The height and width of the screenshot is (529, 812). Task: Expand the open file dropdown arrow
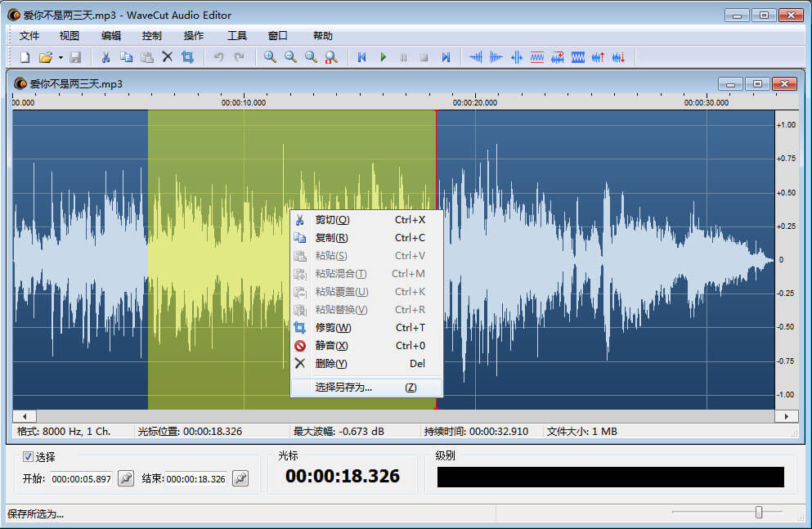(x=61, y=57)
